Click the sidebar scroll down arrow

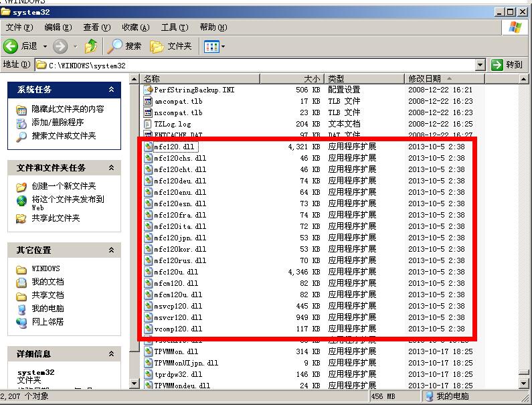click(x=135, y=384)
